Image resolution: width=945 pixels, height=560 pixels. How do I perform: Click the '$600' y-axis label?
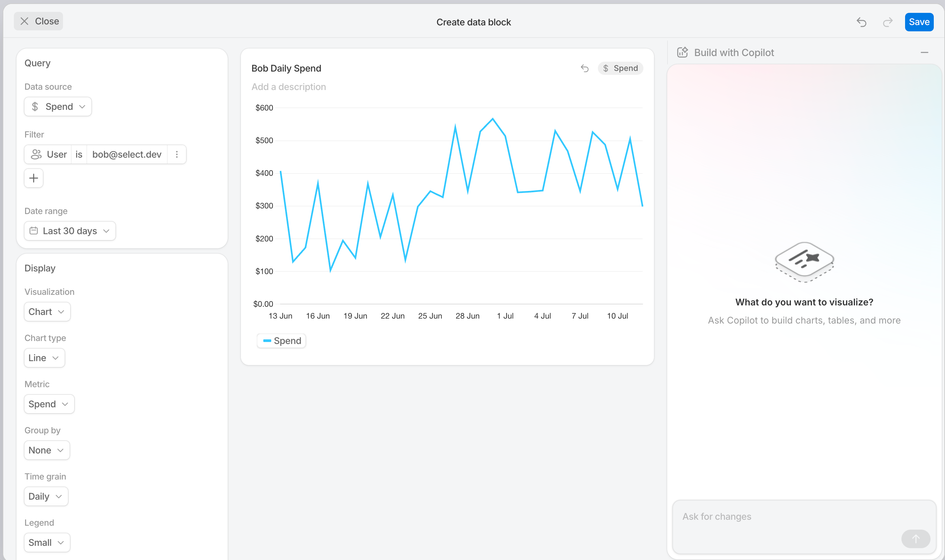(264, 108)
